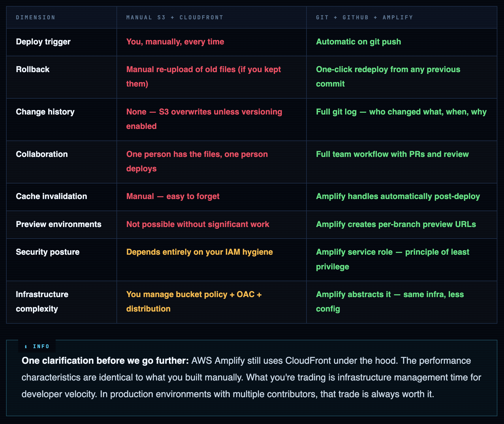Click 'Full team workflow with PRs and review'
The width and height of the screenshot is (504, 424).
tap(392, 154)
